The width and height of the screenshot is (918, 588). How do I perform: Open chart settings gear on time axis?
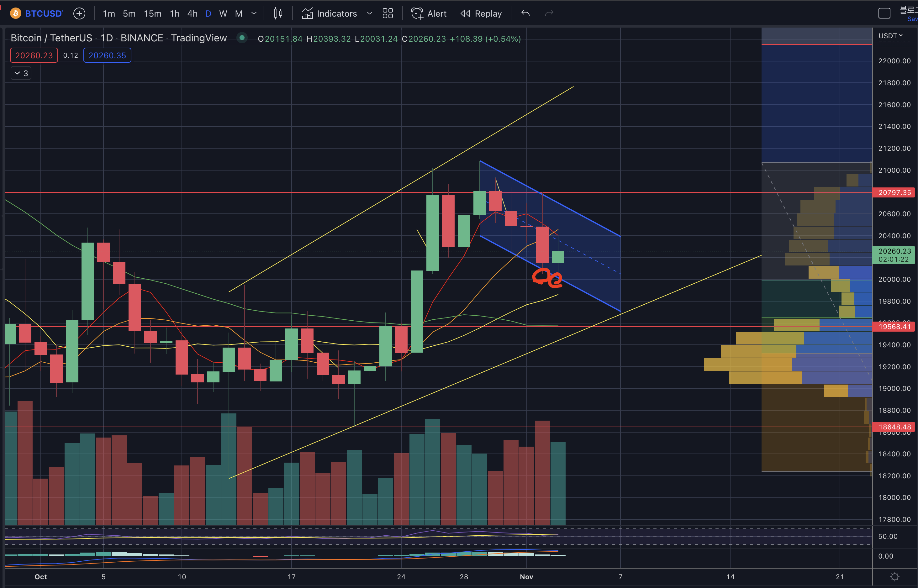[895, 576]
